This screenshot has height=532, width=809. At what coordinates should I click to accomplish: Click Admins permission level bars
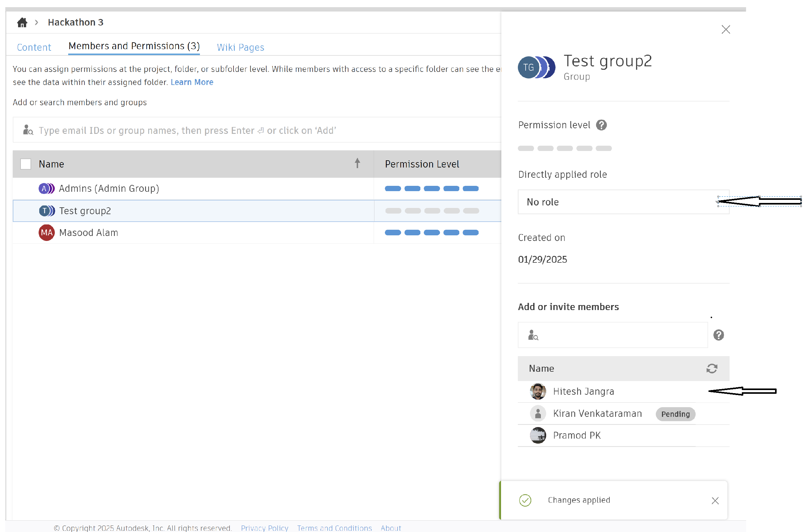click(x=431, y=189)
